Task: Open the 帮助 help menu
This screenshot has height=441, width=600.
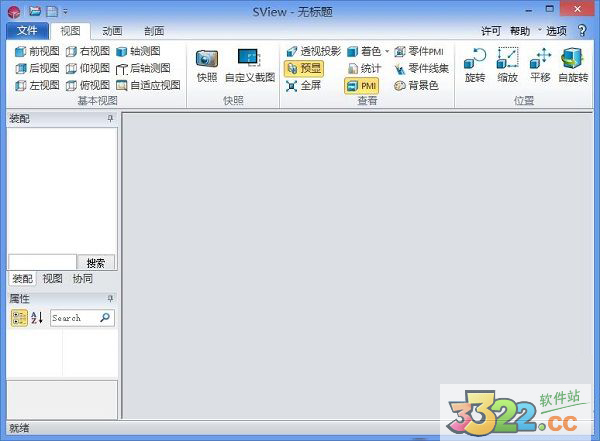Action: [x=520, y=31]
